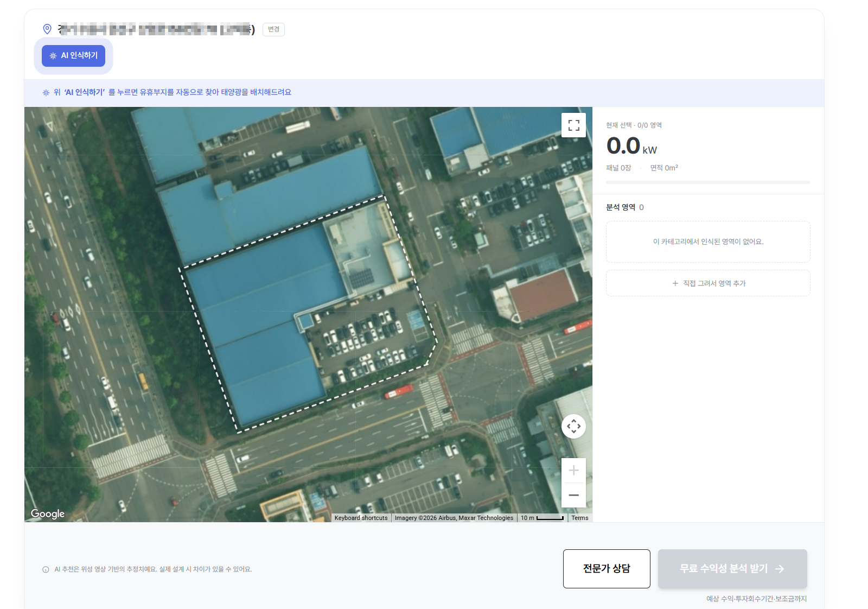Click the sparkle icon in the blue hint banner

coord(46,93)
